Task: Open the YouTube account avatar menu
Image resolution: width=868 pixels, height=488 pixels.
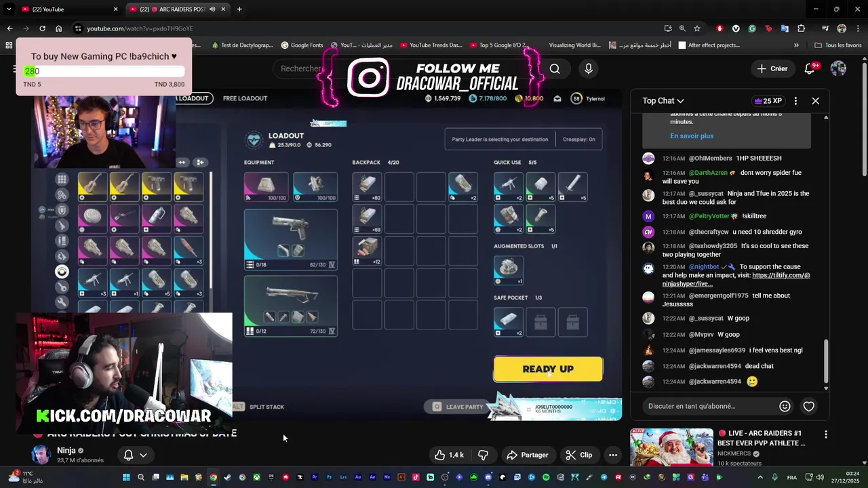Action: [x=838, y=68]
